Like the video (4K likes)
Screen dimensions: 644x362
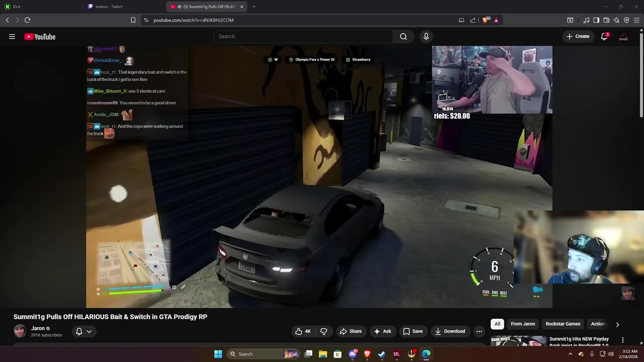303,331
